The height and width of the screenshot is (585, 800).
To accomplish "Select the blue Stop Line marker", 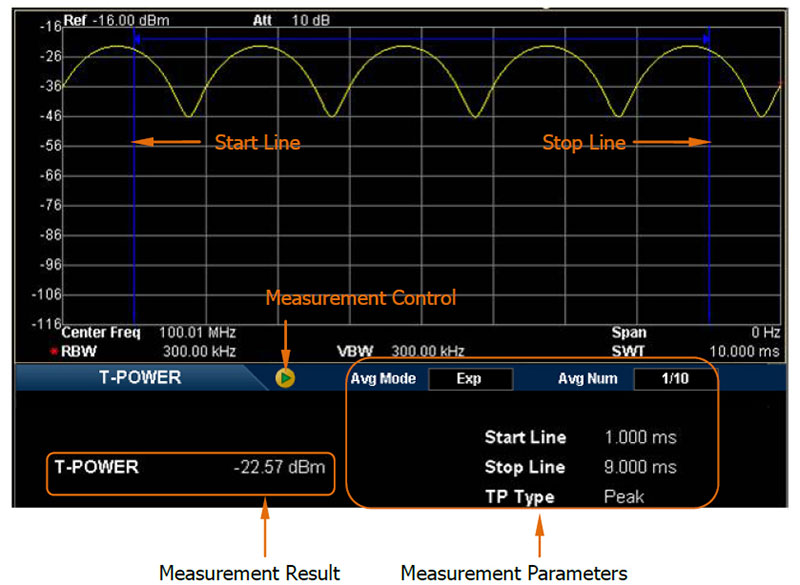I will tap(709, 176).
